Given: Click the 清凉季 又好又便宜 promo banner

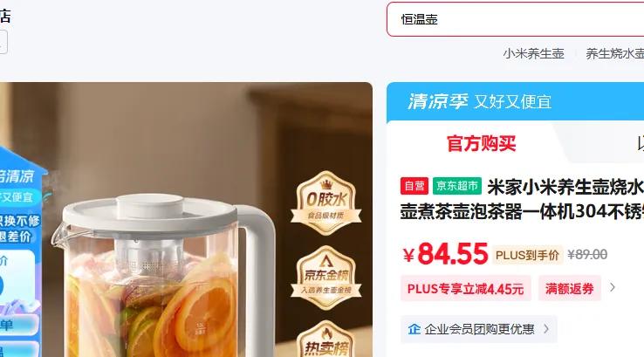Looking at the screenshot, I should (x=515, y=101).
